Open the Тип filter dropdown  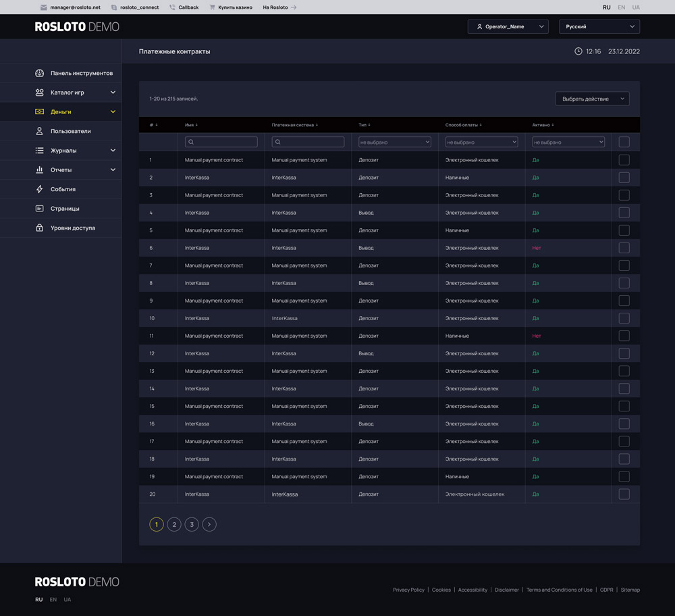(x=394, y=142)
